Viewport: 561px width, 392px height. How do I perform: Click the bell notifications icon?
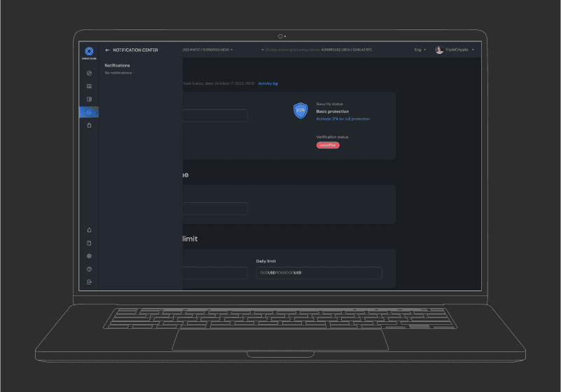coord(89,230)
